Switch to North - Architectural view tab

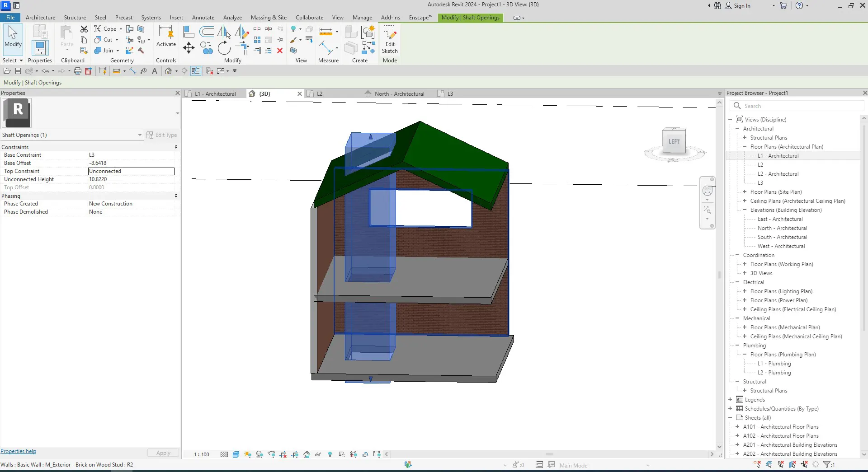[x=399, y=94]
